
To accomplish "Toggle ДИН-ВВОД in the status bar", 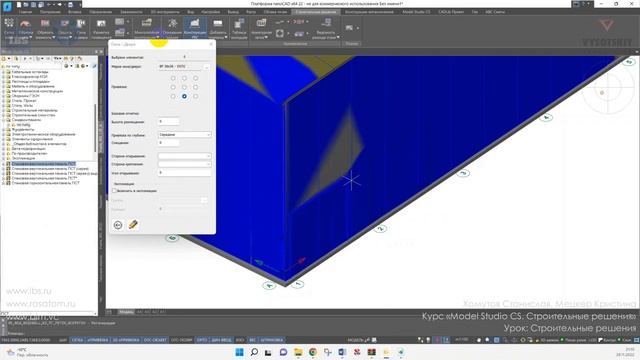I will tap(221, 340).
